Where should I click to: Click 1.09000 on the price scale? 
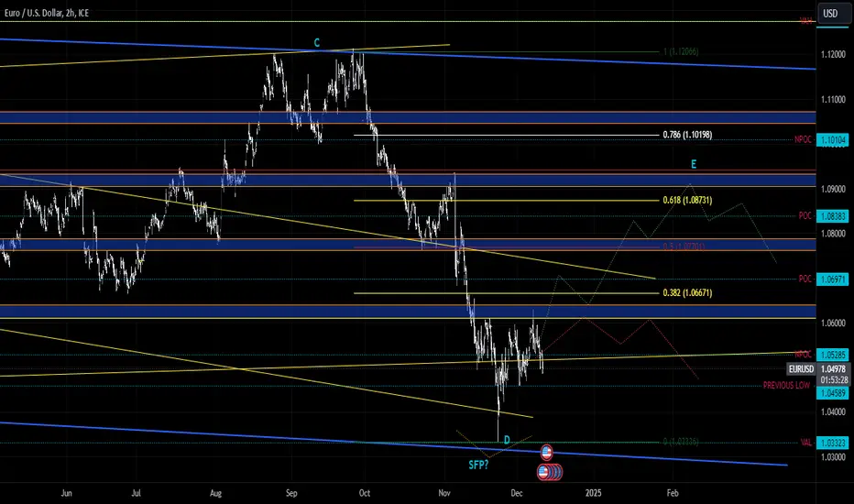coord(833,189)
